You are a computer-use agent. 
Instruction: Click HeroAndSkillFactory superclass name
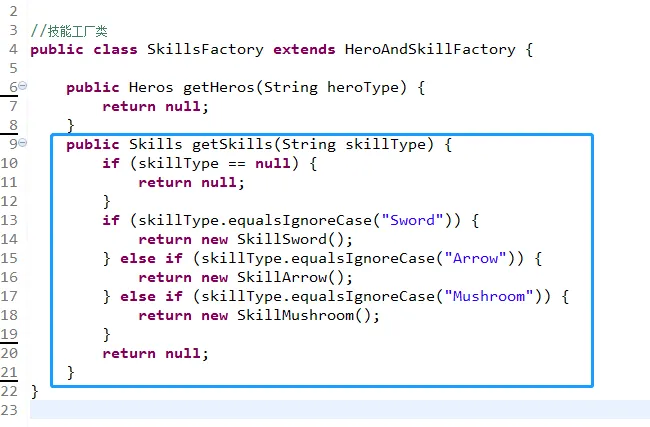[x=430, y=49]
